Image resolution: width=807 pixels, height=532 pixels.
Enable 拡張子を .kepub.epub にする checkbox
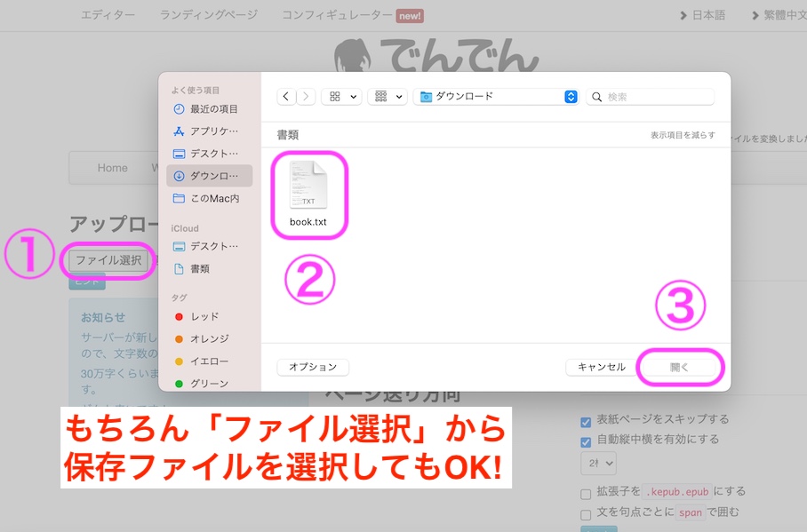586,493
